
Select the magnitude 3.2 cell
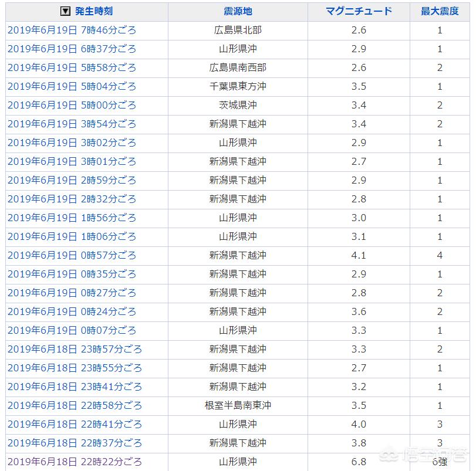coord(359,387)
